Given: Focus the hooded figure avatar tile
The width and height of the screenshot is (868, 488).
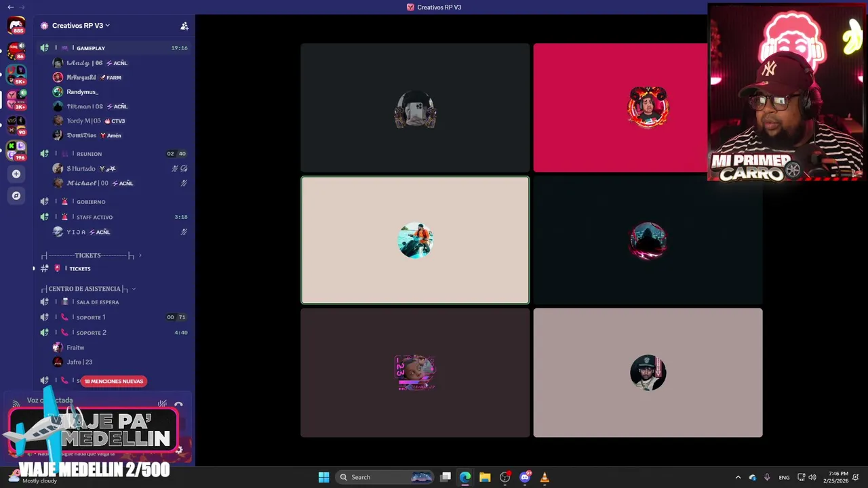Looking at the screenshot, I should (648, 240).
